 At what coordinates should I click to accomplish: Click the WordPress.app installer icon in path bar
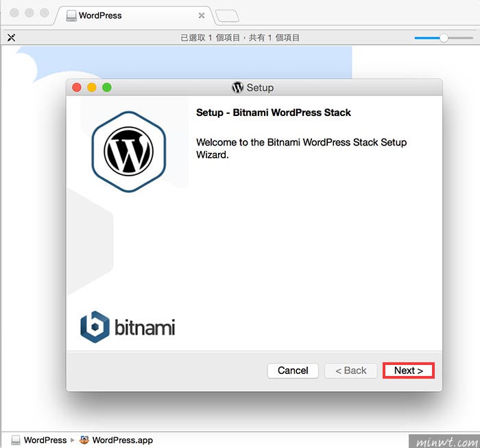(84, 440)
